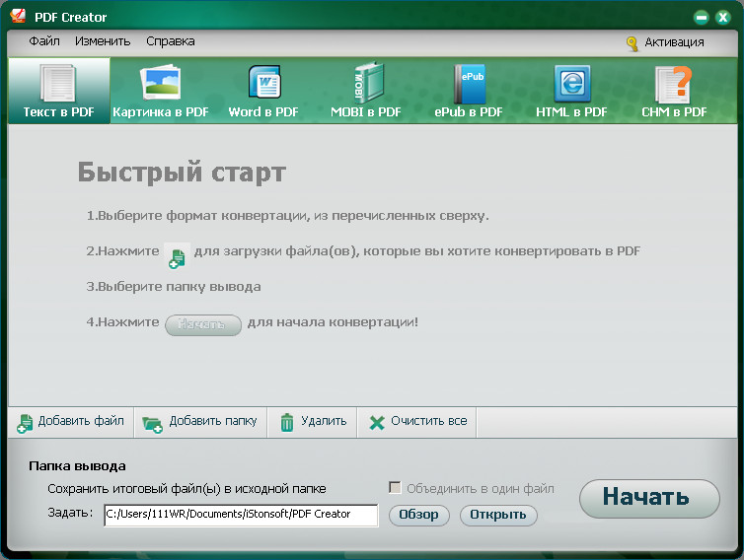Select the Картинка в PDF conversion mode

[x=161, y=91]
